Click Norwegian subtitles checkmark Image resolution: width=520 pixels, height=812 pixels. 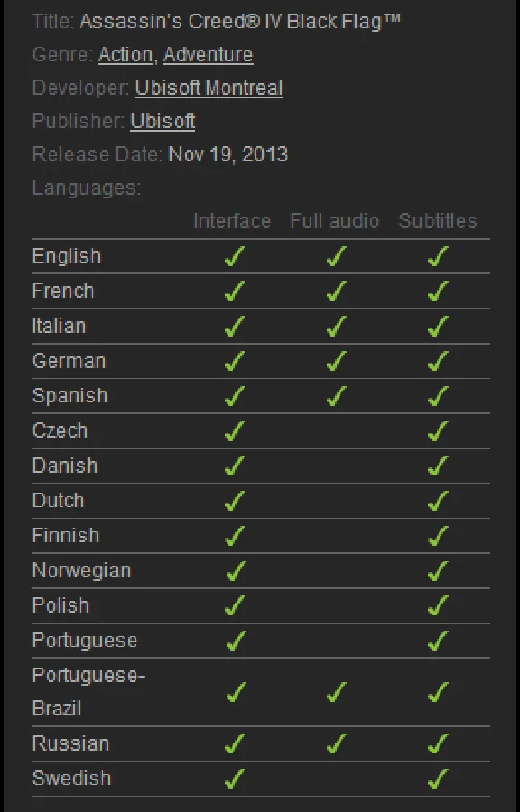click(x=438, y=571)
